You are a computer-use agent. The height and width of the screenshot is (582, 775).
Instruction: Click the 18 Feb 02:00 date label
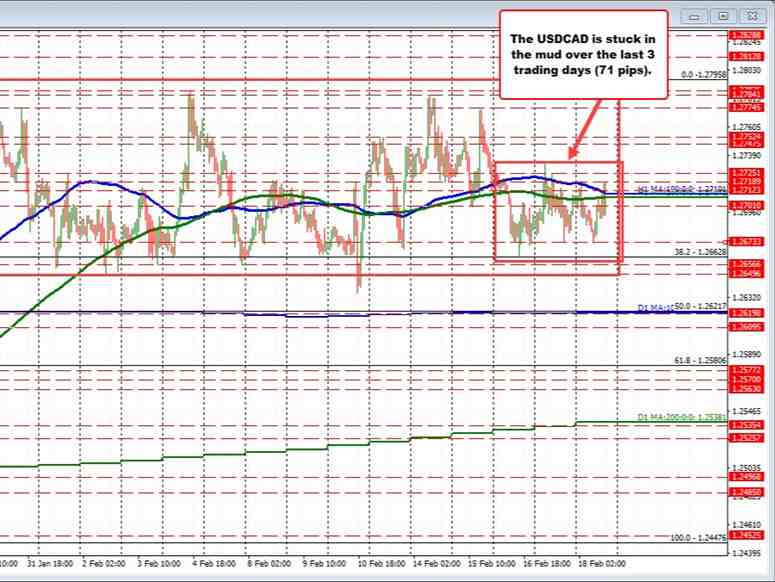click(x=602, y=564)
